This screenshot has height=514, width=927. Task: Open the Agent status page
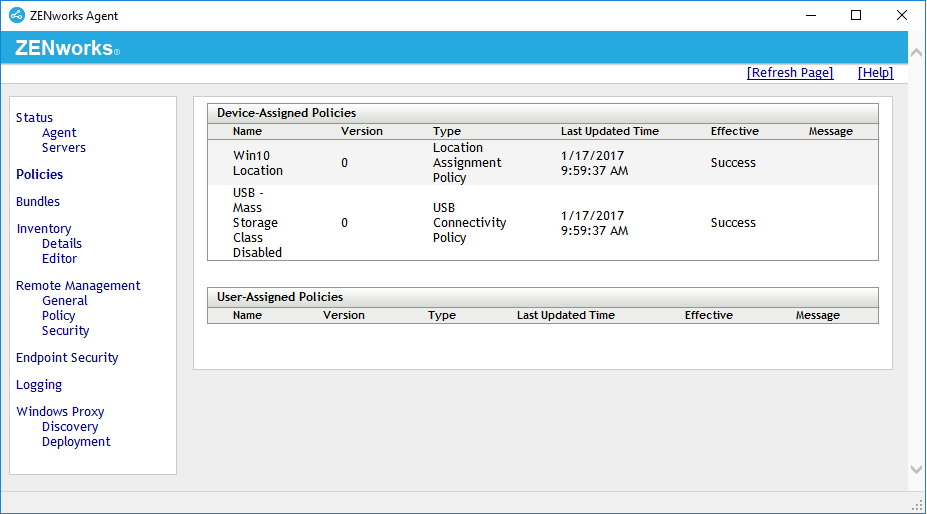59,132
